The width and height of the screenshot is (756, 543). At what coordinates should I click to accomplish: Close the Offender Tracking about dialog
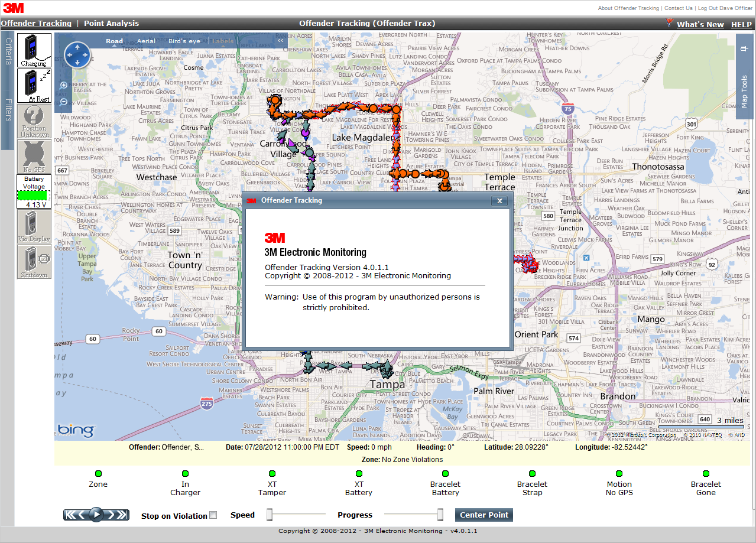click(x=499, y=201)
